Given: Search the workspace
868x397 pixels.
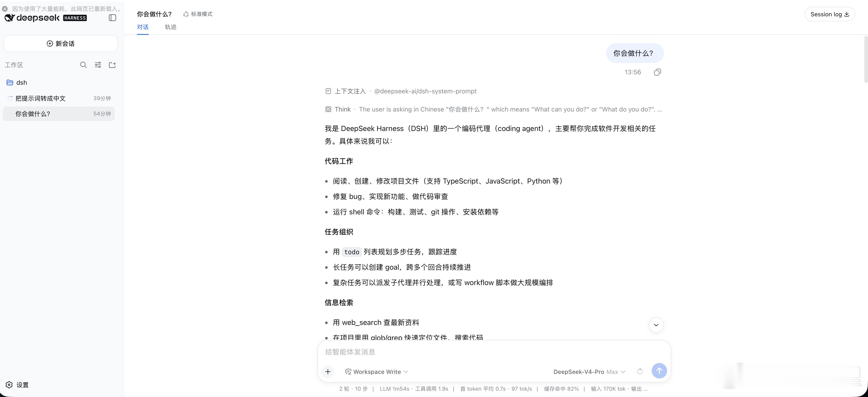Looking at the screenshot, I should click(83, 65).
